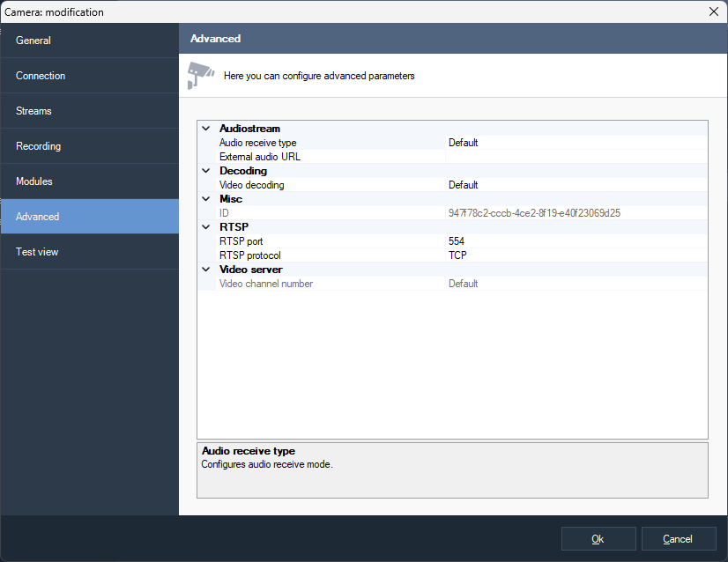Open the Recording settings tab

click(x=89, y=146)
